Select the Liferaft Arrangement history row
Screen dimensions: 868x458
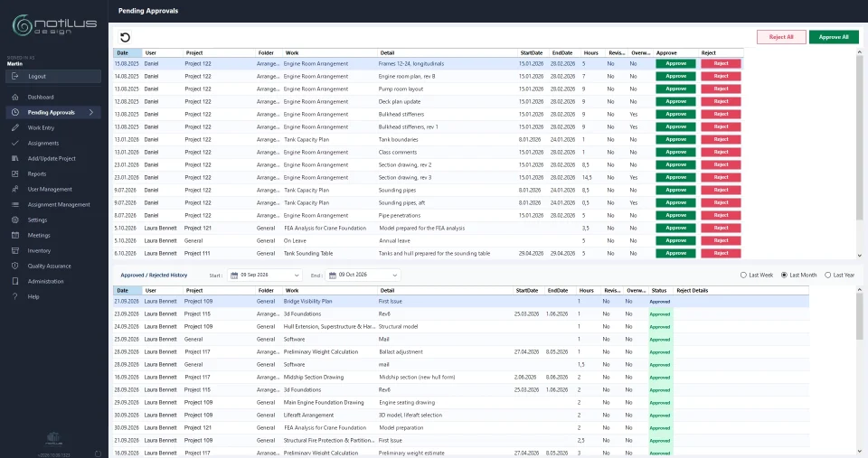(461, 415)
